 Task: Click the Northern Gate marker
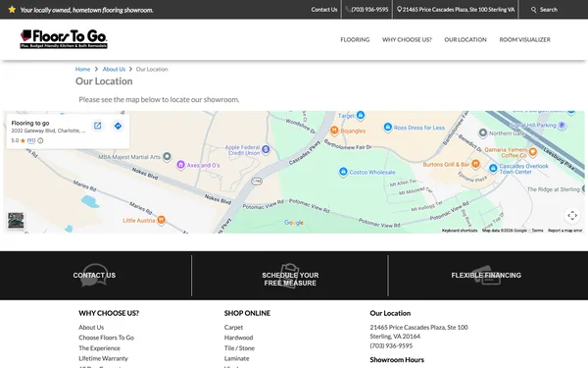click(x=483, y=132)
